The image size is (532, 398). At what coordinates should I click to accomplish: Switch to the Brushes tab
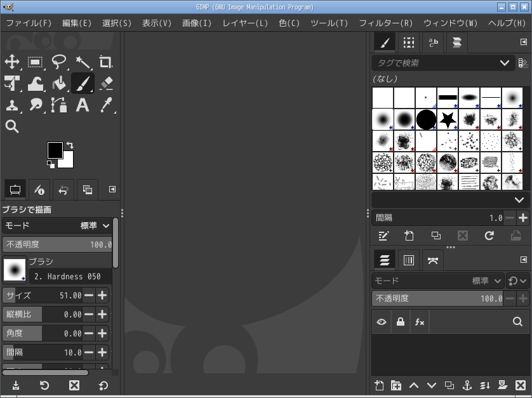click(385, 43)
